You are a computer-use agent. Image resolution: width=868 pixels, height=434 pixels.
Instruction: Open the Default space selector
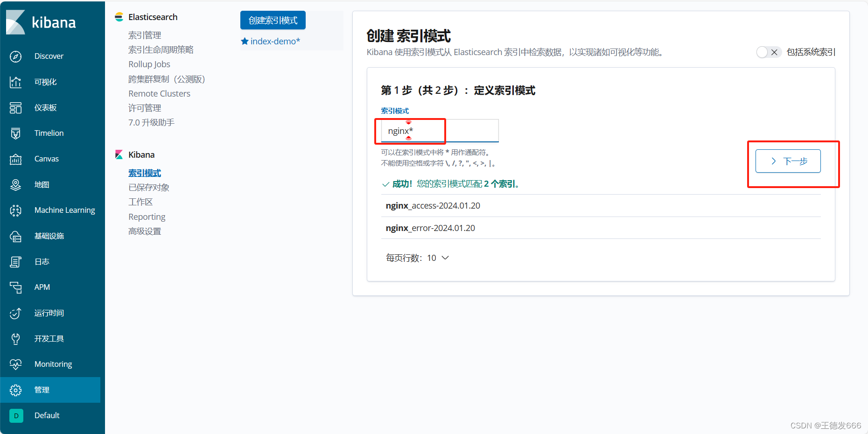[x=47, y=415]
